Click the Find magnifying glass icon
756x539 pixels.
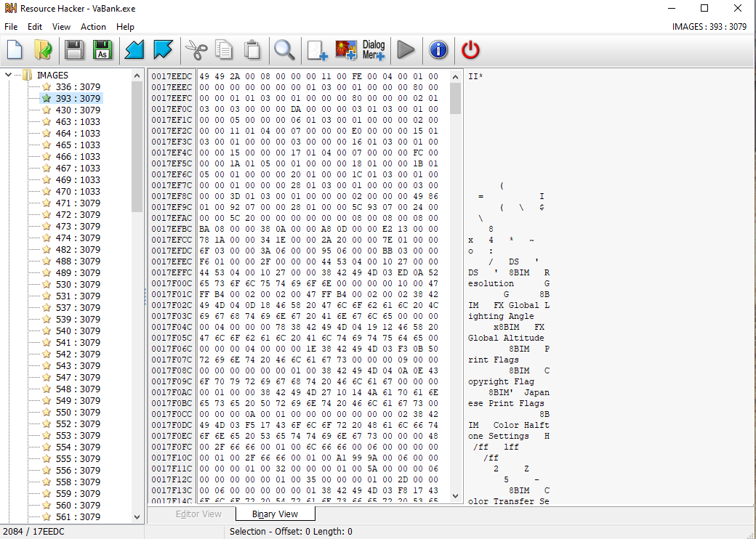coord(284,50)
